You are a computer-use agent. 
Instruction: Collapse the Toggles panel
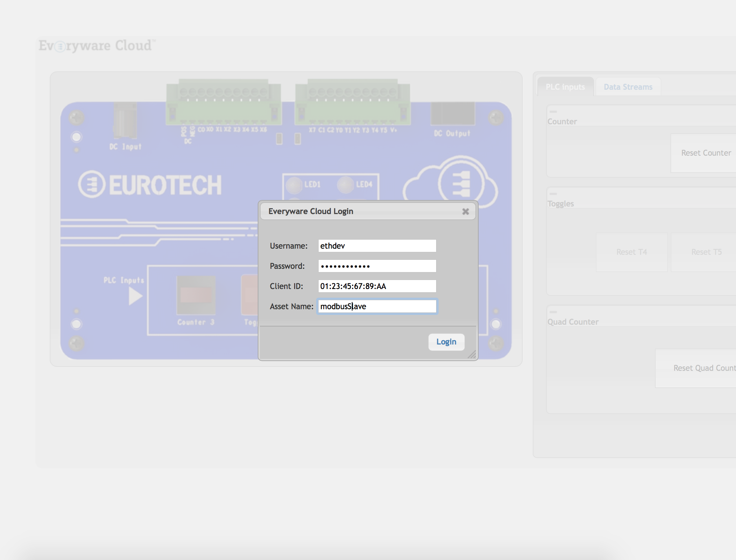(x=553, y=194)
